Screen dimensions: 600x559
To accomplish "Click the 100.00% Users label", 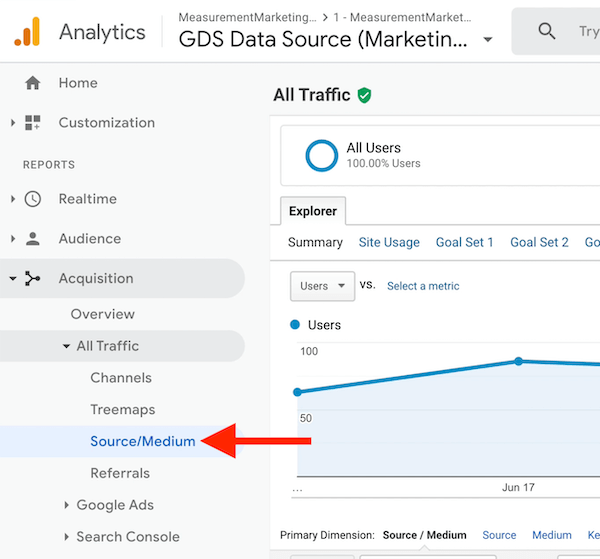I will (x=383, y=164).
